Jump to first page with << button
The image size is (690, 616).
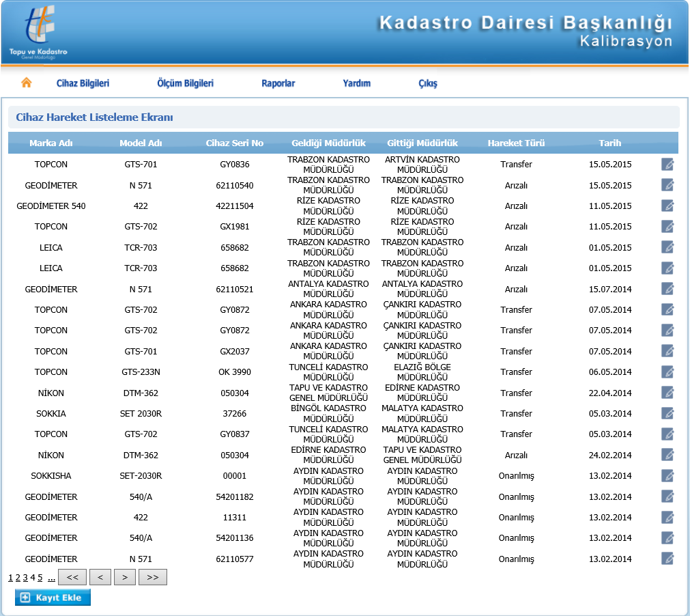[72, 578]
